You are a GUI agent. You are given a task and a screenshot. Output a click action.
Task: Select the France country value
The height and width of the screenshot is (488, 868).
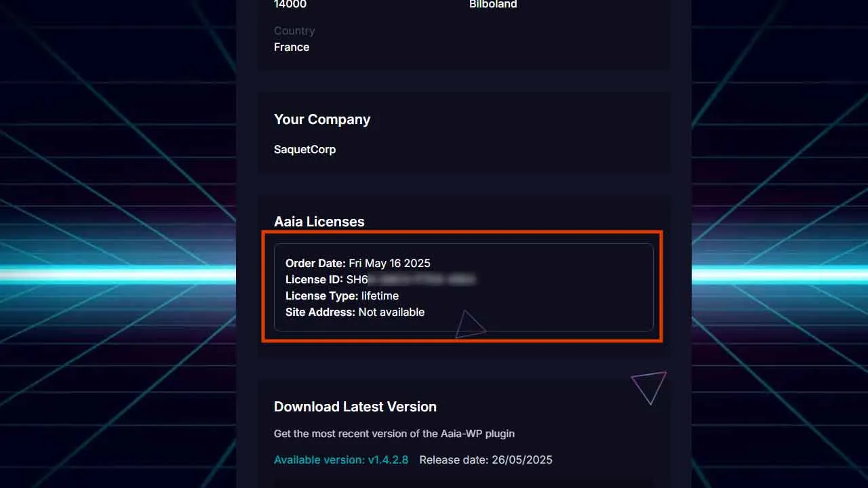click(292, 47)
